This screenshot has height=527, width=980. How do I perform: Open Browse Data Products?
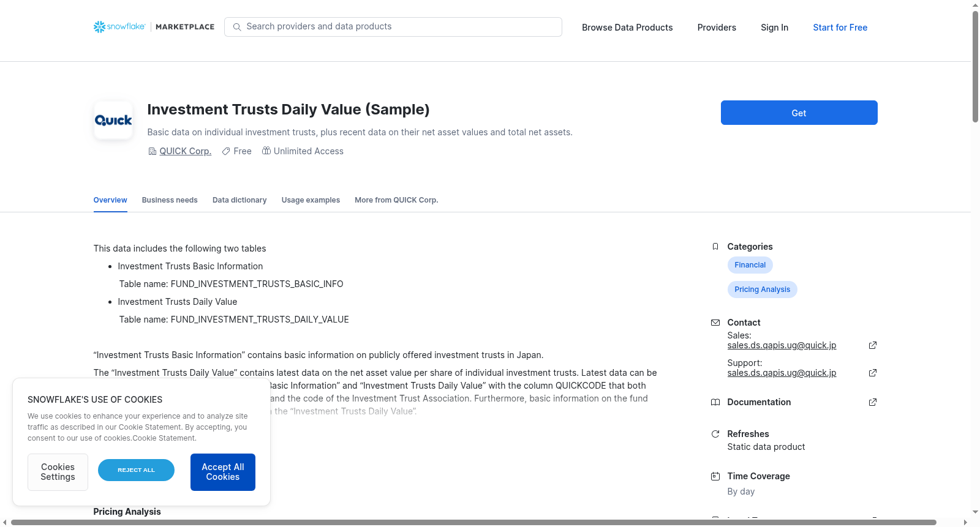click(x=627, y=28)
